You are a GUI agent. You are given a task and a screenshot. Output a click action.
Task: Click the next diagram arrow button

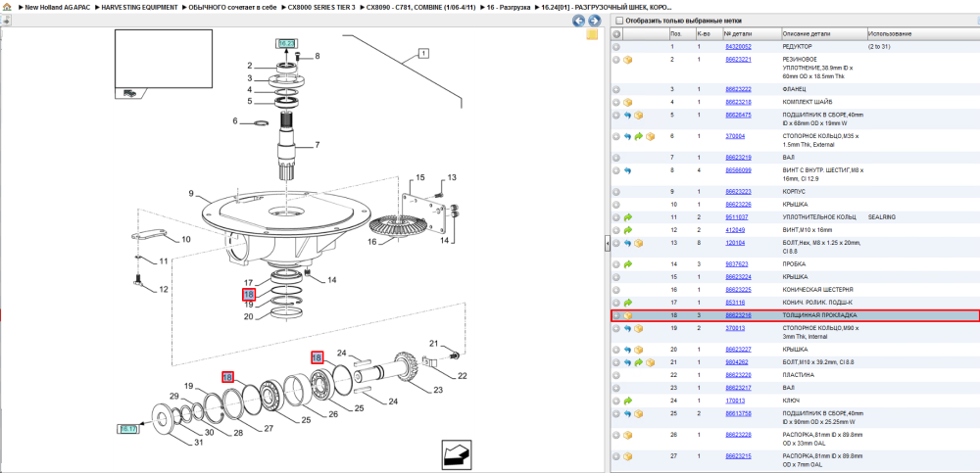click(x=594, y=21)
